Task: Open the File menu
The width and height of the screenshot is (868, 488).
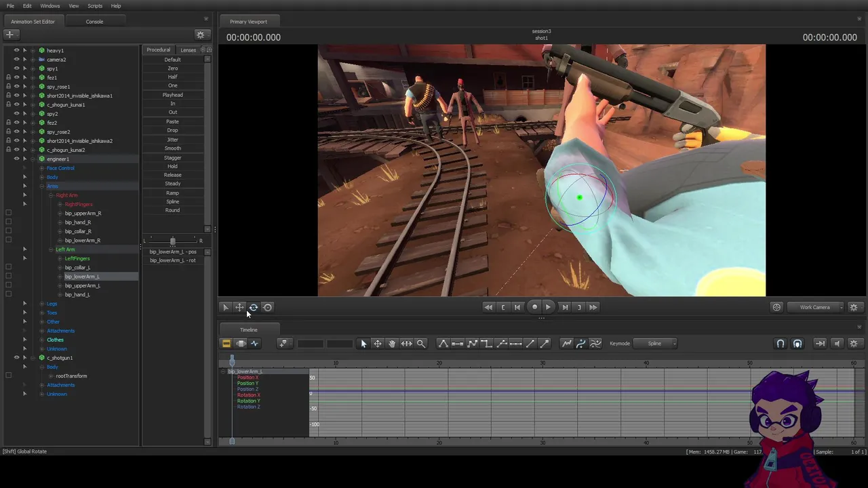Action: [10, 6]
